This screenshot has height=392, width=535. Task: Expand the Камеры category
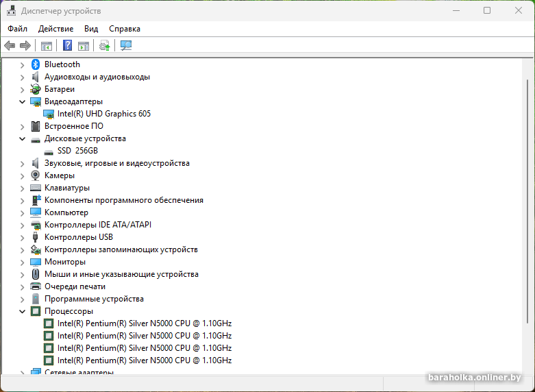click(22, 176)
